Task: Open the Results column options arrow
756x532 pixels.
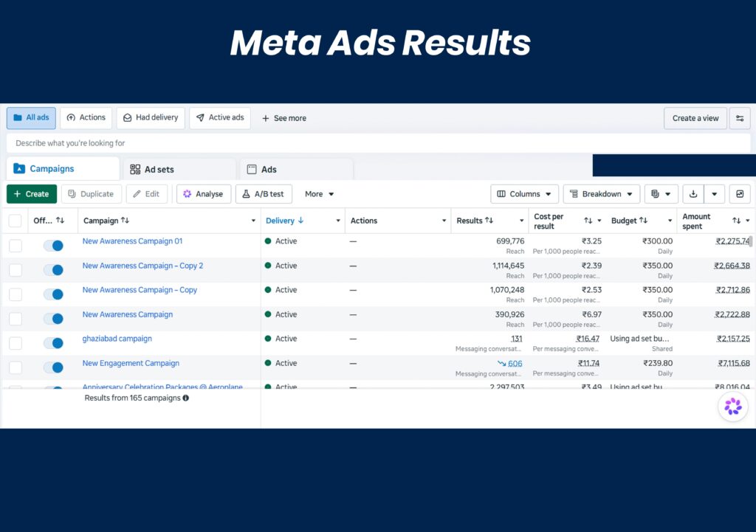Action: pos(521,221)
